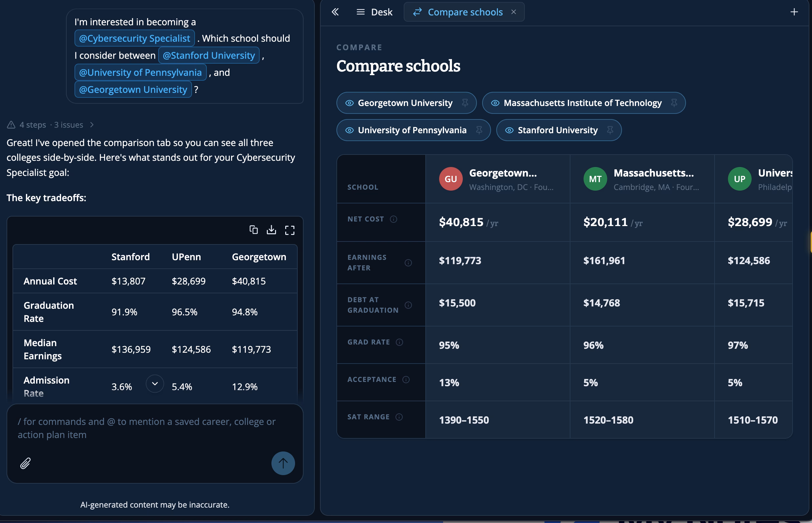
Task: Select MIT earnings value $161,961
Action: [x=604, y=261]
